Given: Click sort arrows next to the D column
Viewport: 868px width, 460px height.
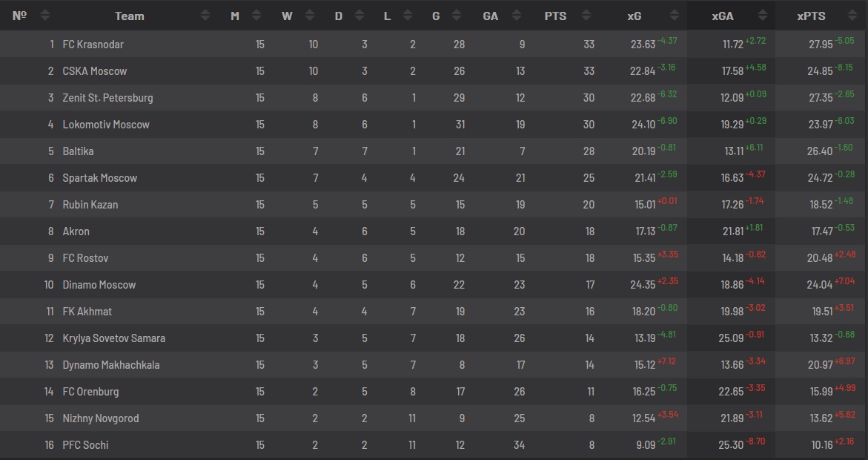Looking at the screenshot, I should pos(360,16).
